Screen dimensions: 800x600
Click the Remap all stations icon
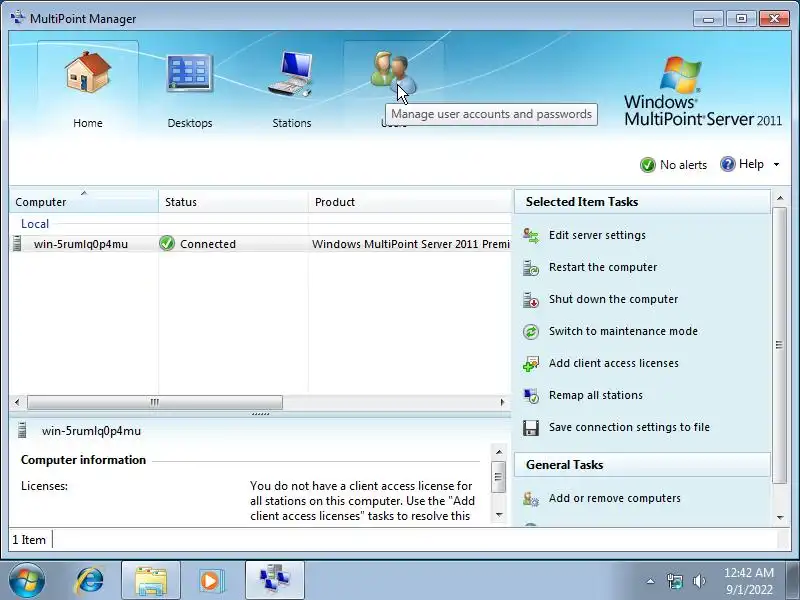tap(531, 395)
